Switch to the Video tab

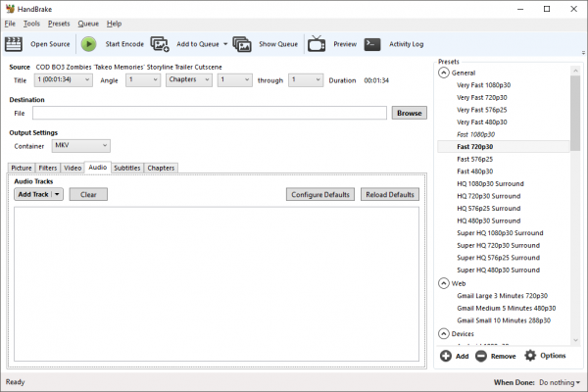point(73,168)
